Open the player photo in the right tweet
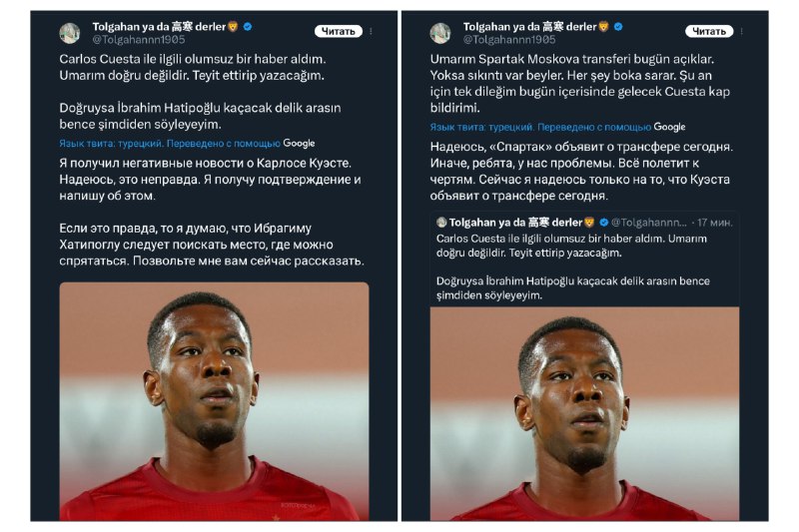This screenshot has width=799, height=532. 584,413
